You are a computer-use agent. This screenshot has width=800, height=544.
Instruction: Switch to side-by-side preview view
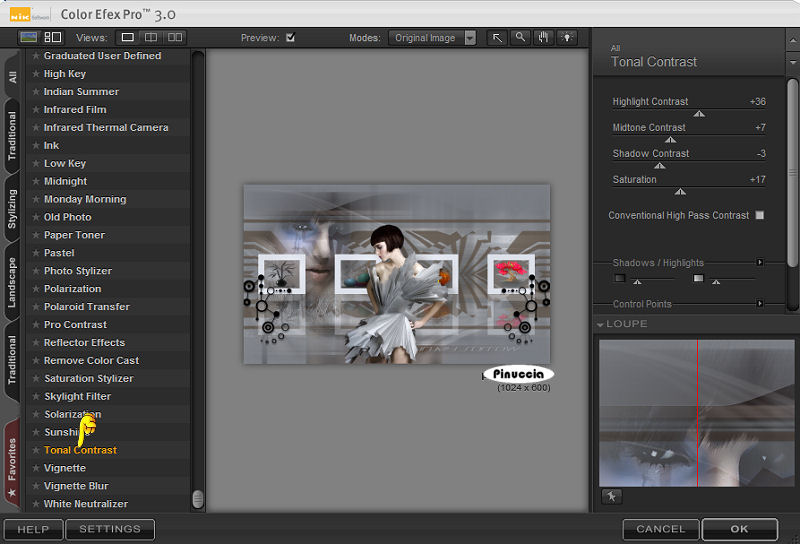click(x=175, y=38)
